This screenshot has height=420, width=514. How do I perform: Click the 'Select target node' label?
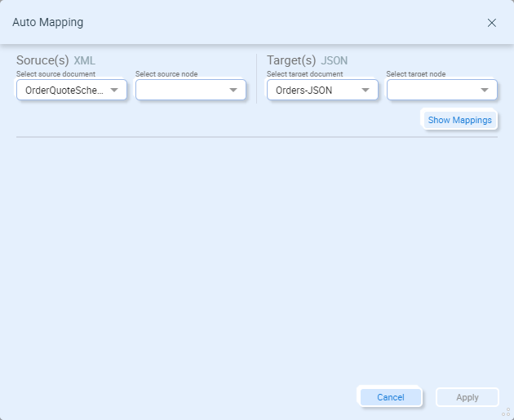click(x=416, y=74)
